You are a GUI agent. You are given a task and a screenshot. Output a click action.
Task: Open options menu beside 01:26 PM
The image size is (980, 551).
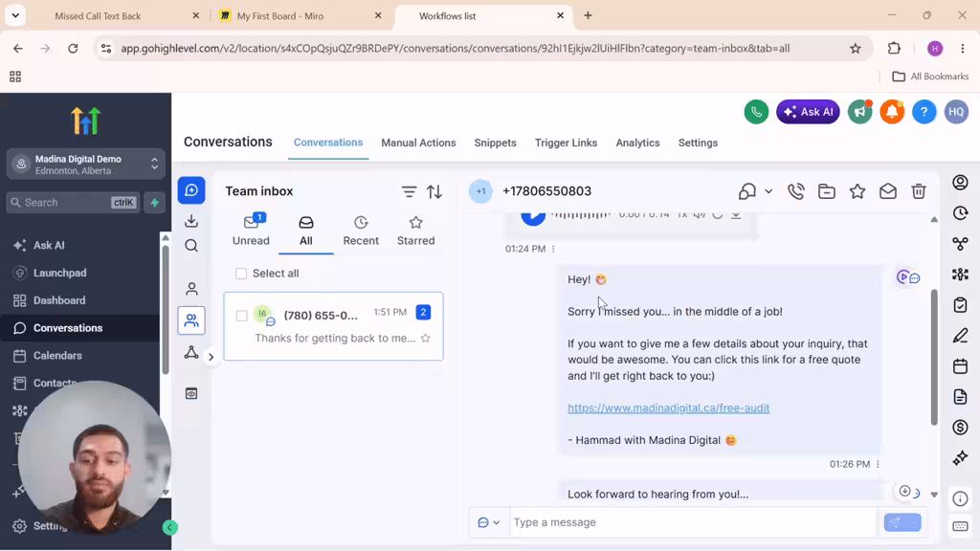click(x=879, y=464)
